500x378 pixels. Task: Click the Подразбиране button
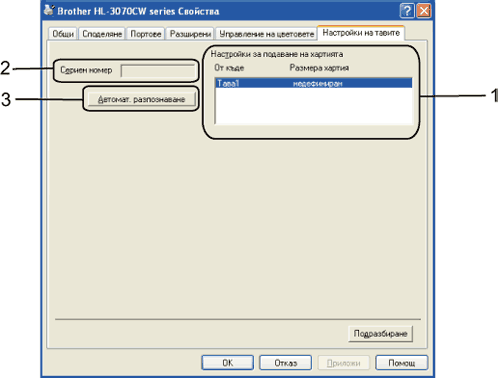(380, 334)
